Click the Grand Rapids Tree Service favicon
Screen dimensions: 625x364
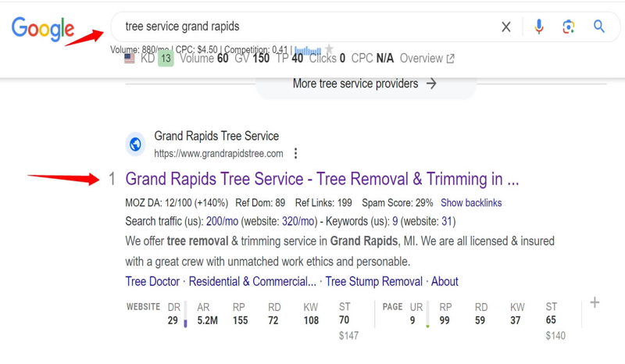click(x=135, y=144)
